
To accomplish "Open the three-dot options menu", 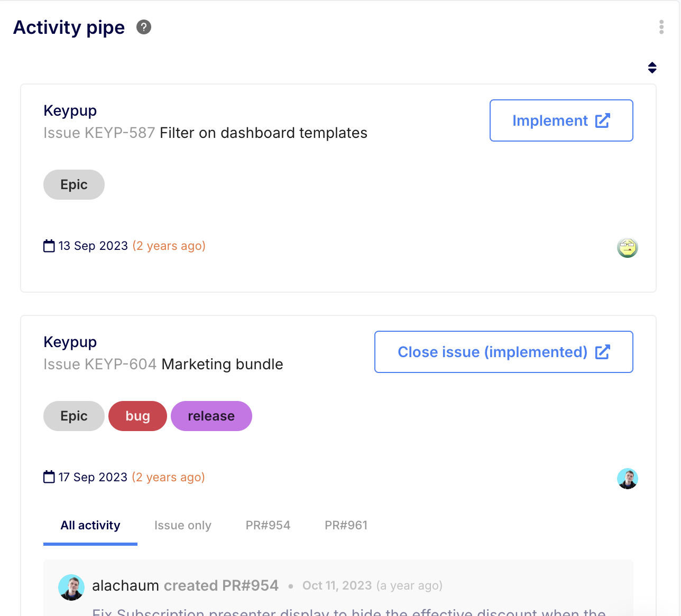I will 661,27.
